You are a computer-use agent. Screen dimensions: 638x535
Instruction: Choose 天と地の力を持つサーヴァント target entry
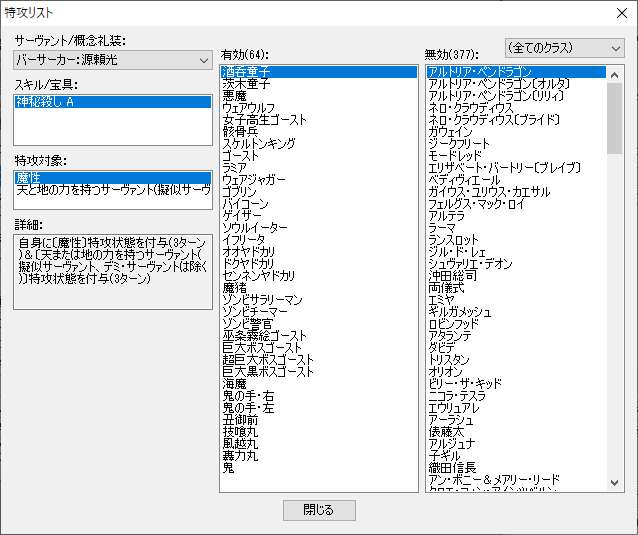click(x=113, y=189)
